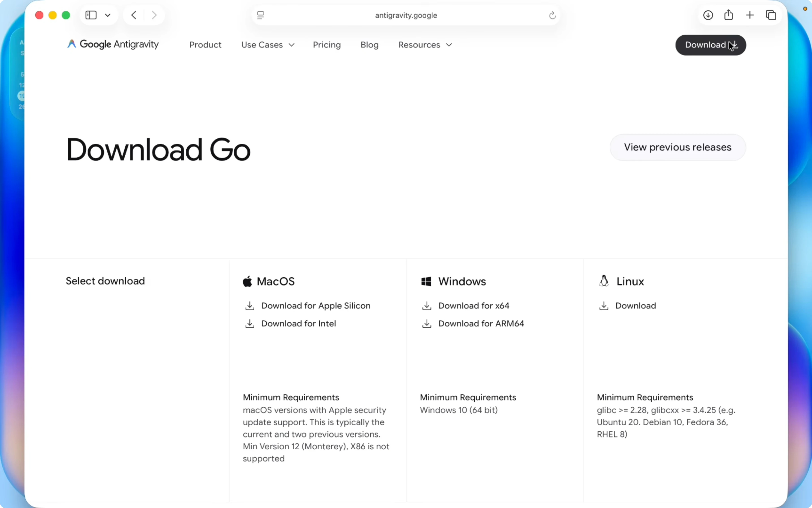Download for x64 Windows link
The height and width of the screenshot is (508, 812).
click(474, 306)
